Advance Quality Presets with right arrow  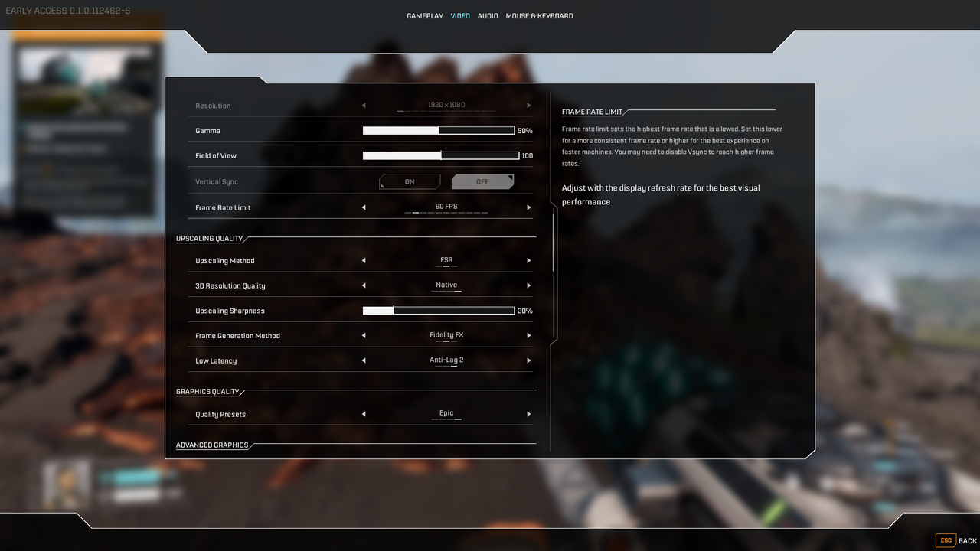[x=528, y=413]
